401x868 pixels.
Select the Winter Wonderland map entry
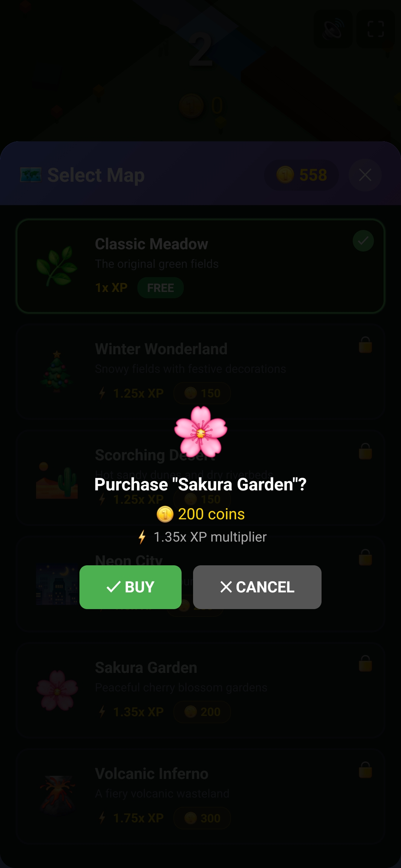tap(200, 372)
